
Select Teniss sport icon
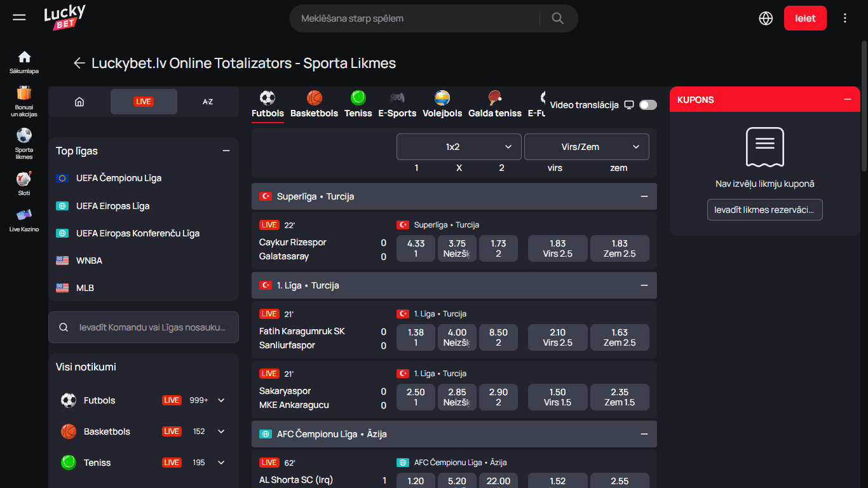358,98
